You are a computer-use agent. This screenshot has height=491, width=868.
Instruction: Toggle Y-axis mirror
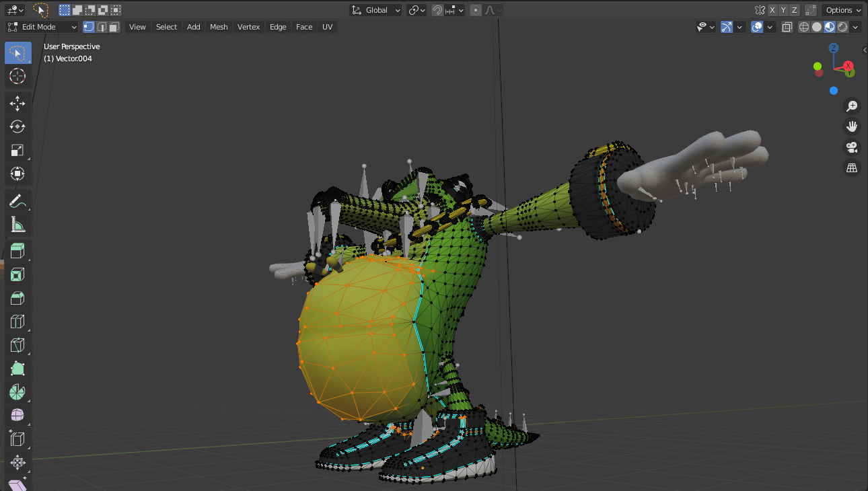pos(783,10)
